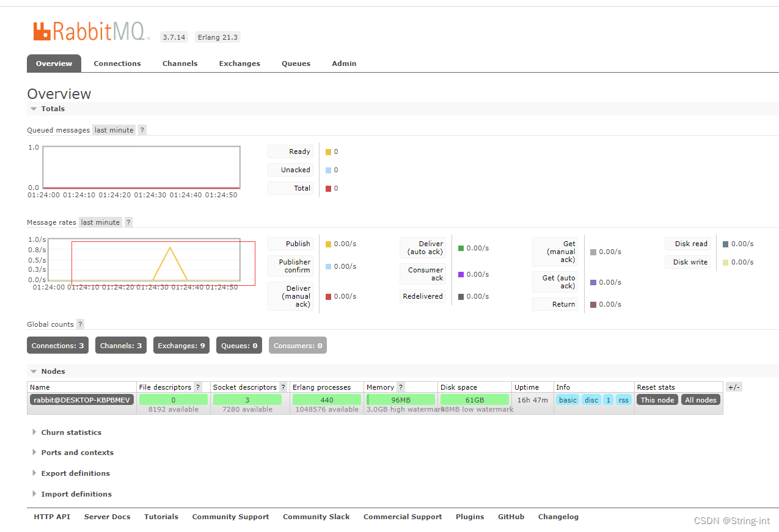Click the 'disc' info tag
This screenshot has width=779, height=532.
[591, 400]
